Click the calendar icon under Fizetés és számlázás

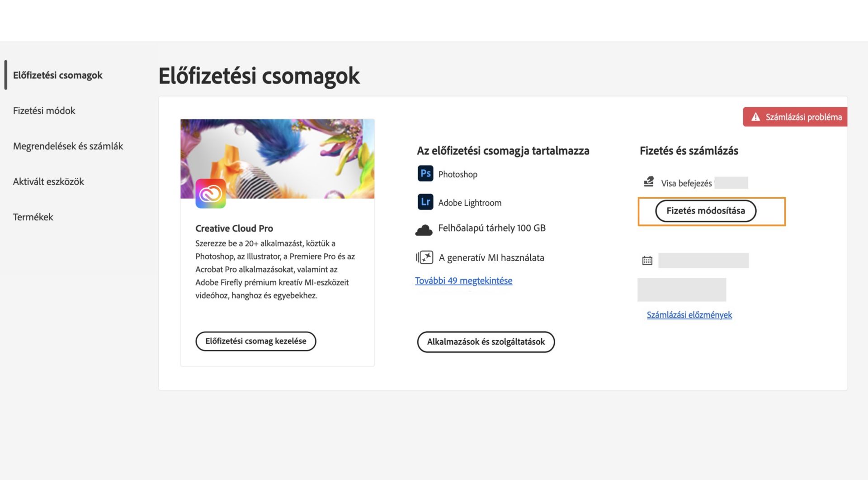[647, 260]
